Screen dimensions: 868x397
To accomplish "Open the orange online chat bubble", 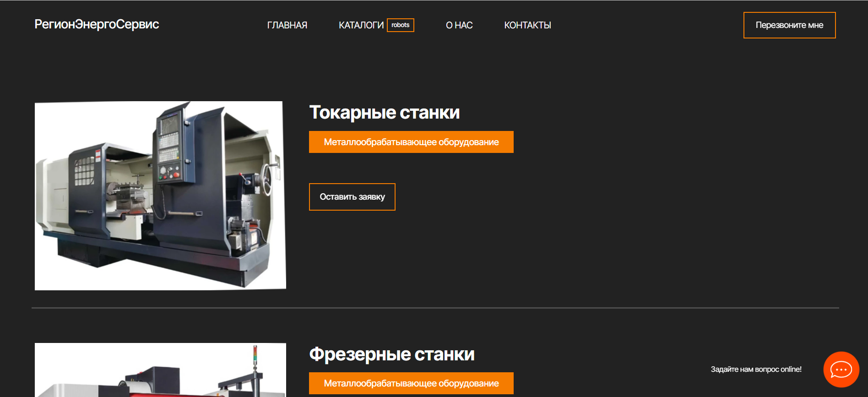I will [841, 370].
